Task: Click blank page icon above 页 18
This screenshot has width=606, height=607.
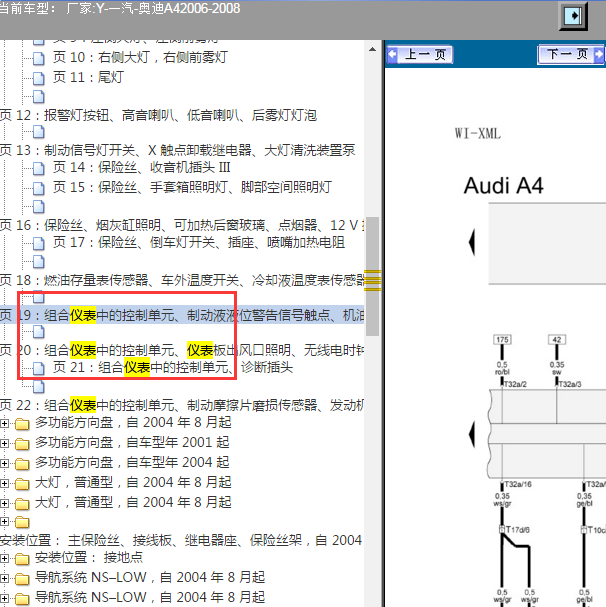Action: [x=38, y=262]
